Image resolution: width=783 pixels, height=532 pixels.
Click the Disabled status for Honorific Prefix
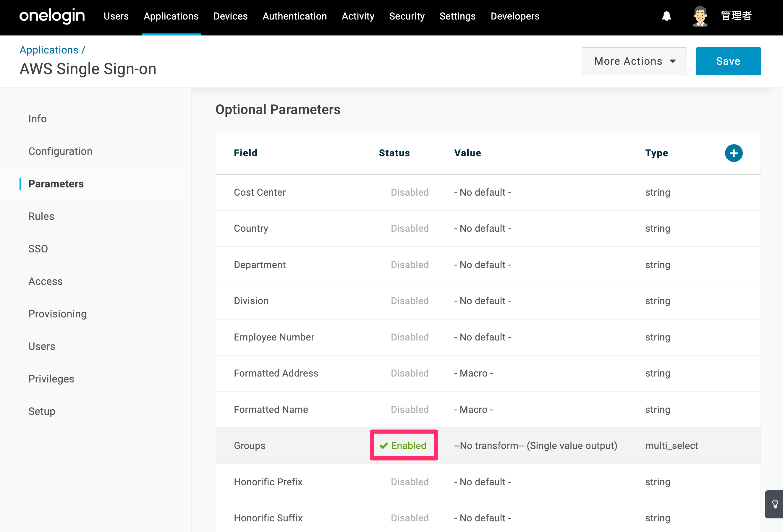[x=410, y=482]
